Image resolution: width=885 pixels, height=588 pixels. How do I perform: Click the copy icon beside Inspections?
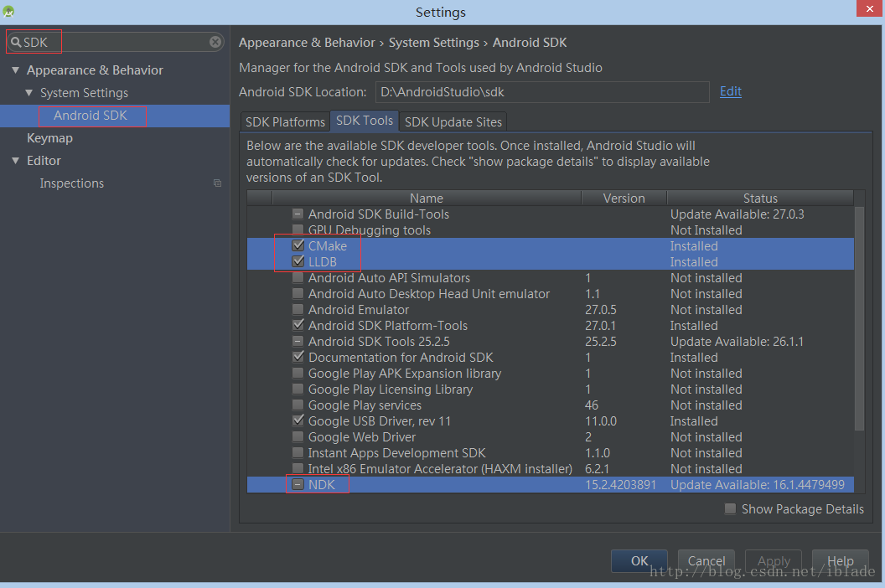(217, 183)
